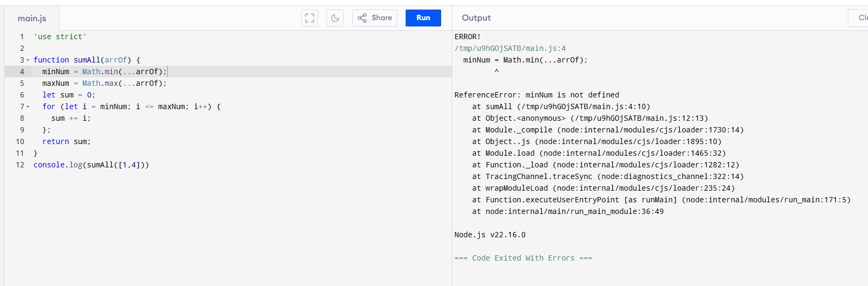This screenshot has width=868, height=286.
Task: Click line number 12 in the gutter
Action: 20,165
